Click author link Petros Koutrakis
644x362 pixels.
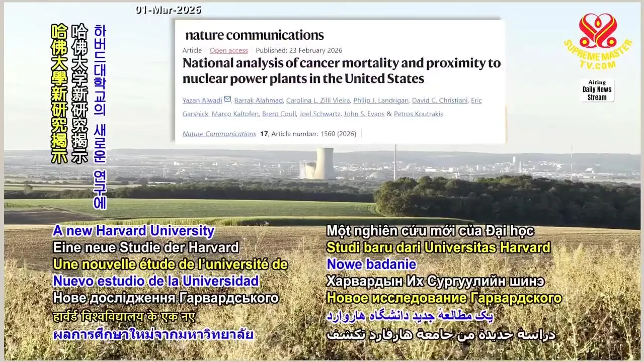pos(419,114)
